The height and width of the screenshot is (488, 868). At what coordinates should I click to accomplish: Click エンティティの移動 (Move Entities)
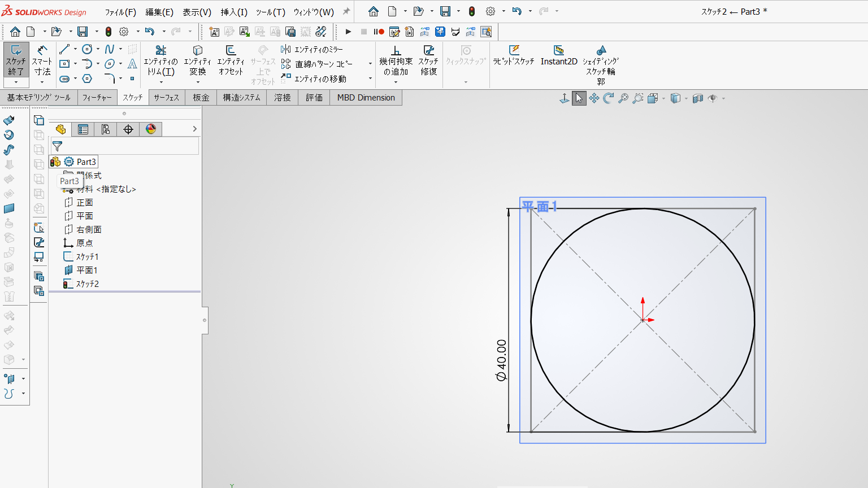[314, 79]
